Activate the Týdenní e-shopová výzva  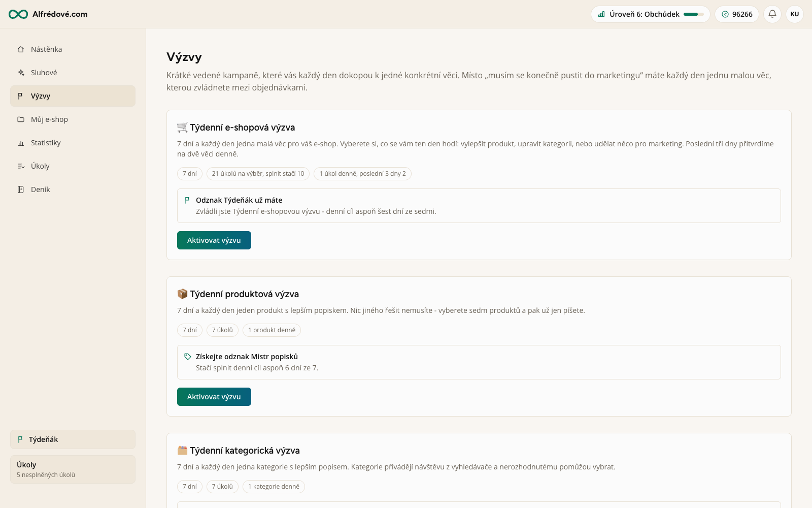point(214,240)
